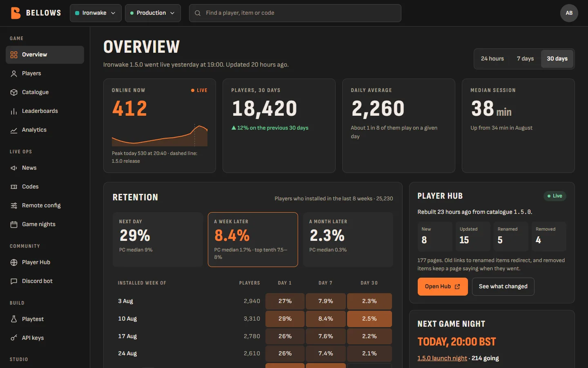Click the Leaderboards bars icon

[x=14, y=111]
